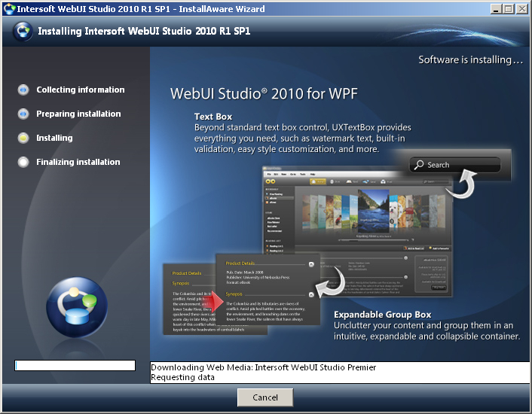
Task: Maximize the InstallAware Wizard window
Action: pos(509,9)
